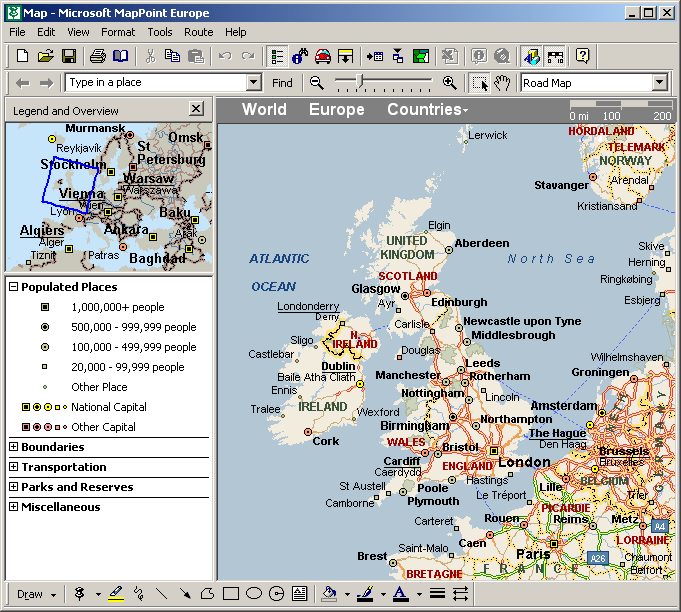Create a new map with the New icon
Image resolution: width=681 pixels, height=612 pixels.
[23, 56]
